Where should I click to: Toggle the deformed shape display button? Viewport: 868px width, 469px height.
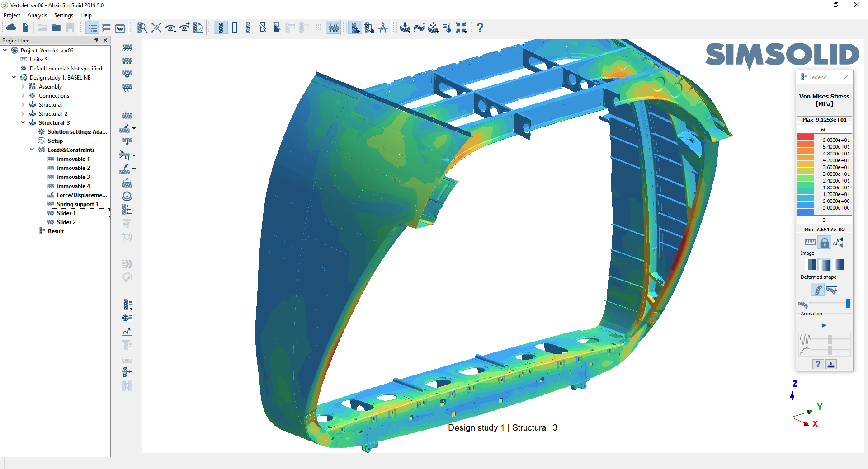click(817, 290)
